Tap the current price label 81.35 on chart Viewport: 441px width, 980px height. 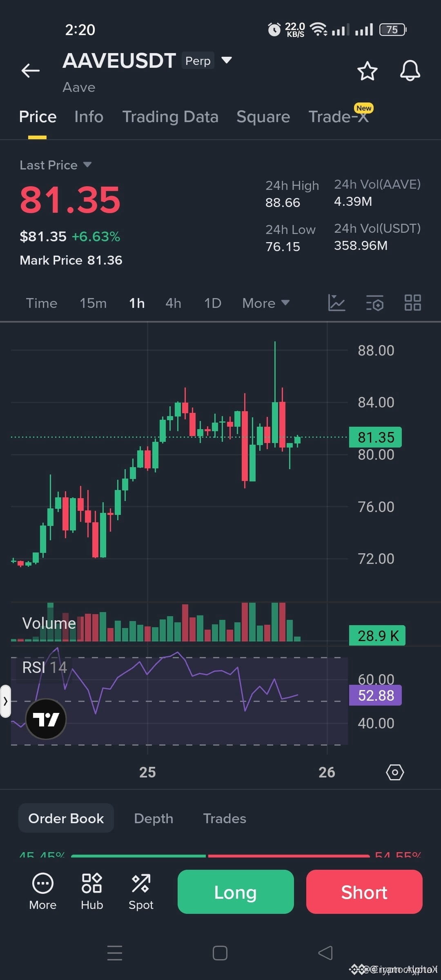click(375, 437)
